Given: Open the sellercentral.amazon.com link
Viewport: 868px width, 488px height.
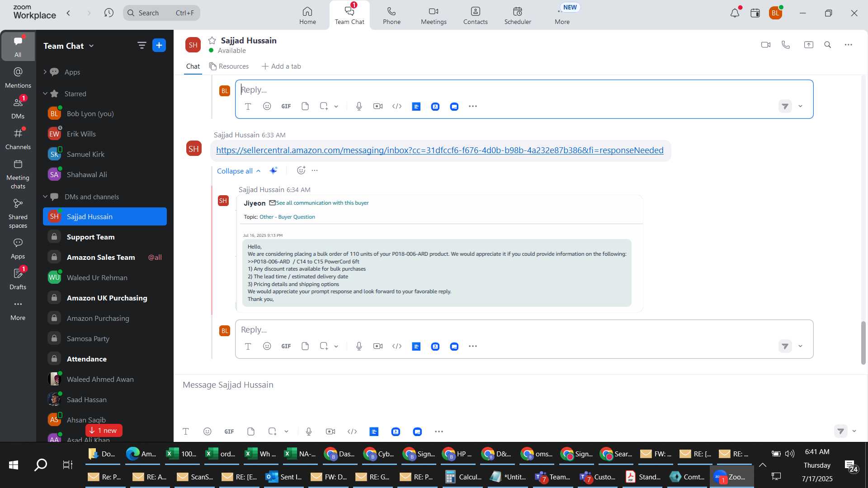Looking at the screenshot, I should (x=439, y=150).
